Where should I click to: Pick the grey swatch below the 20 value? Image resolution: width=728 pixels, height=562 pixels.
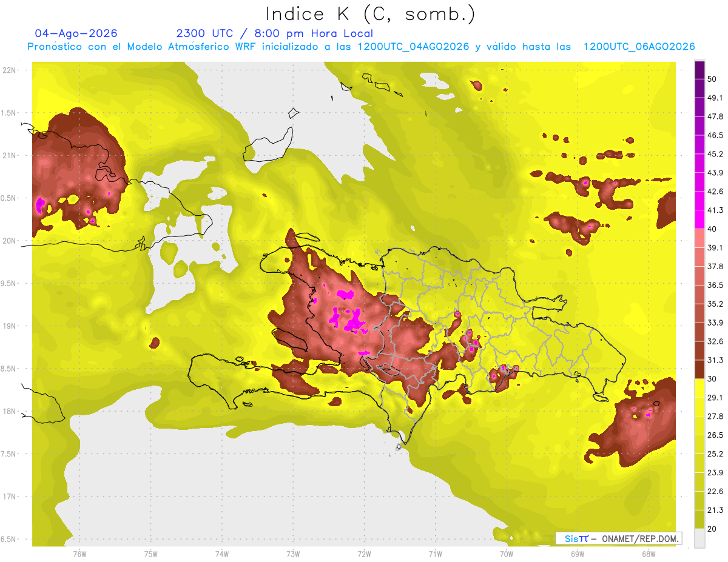pos(699,538)
